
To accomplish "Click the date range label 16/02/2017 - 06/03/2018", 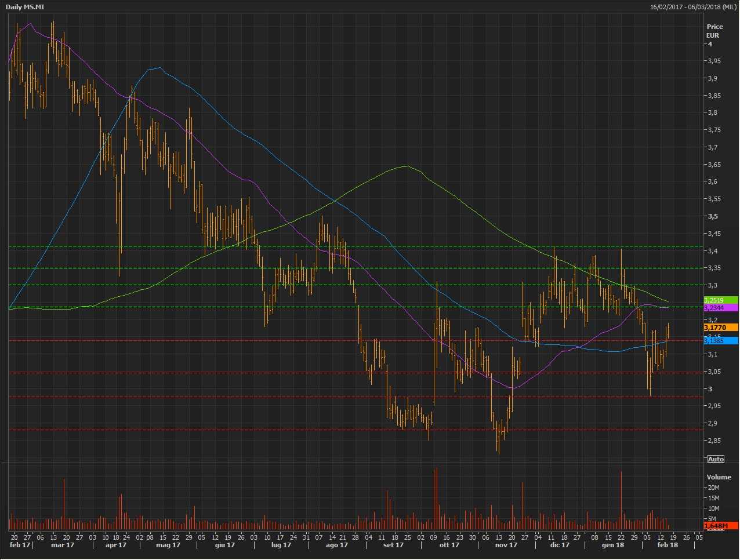I will click(693, 7).
